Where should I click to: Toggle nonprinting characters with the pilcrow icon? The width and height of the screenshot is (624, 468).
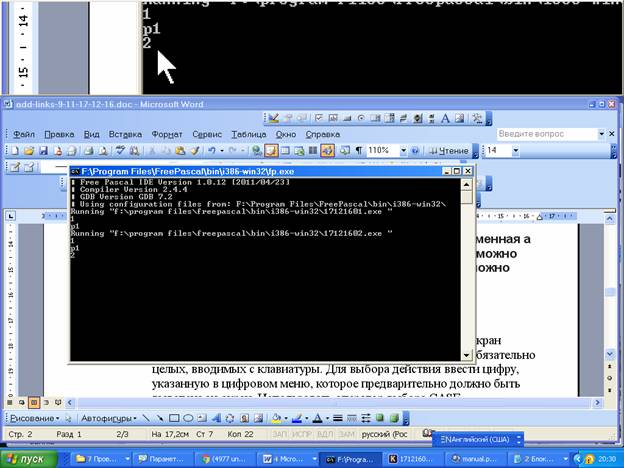tap(359, 151)
